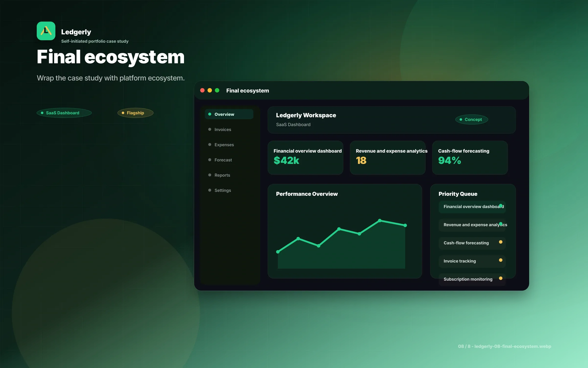
Task: Click the peak data point on Performance chart
Action: click(x=380, y=221)
